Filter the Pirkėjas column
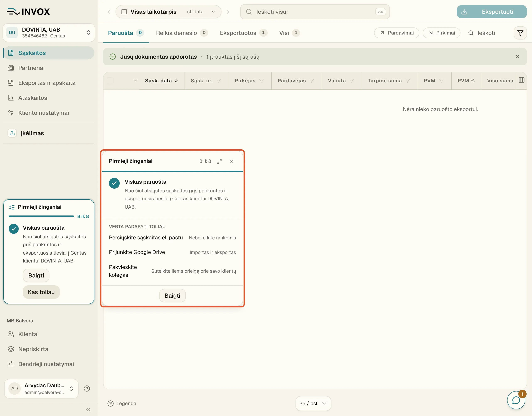 [x=261, y=81]
